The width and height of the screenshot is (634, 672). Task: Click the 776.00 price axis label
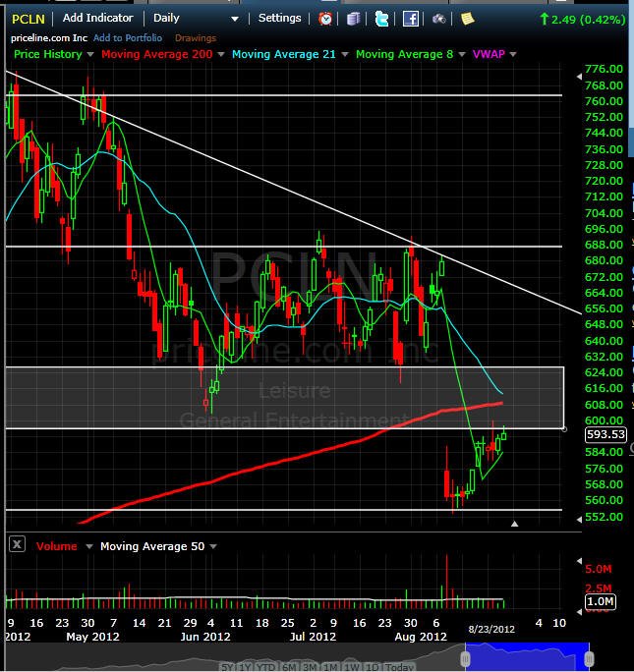pos(604,69)
